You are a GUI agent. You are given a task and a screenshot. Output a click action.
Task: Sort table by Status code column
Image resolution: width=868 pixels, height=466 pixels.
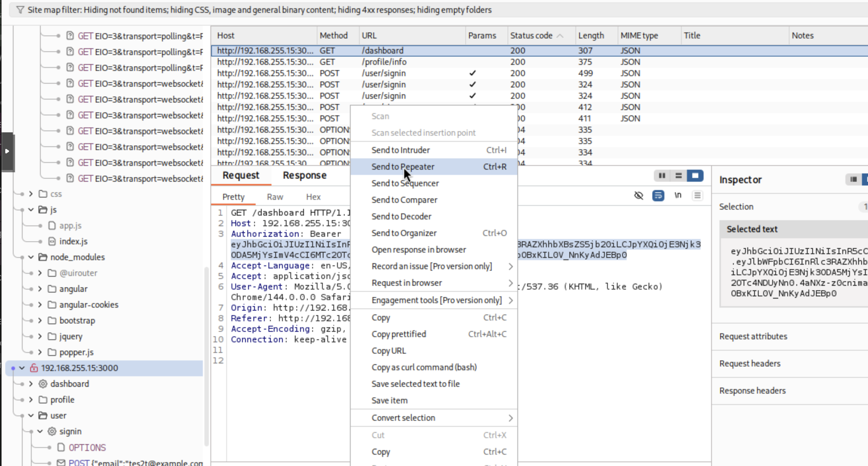click(531, 35)
